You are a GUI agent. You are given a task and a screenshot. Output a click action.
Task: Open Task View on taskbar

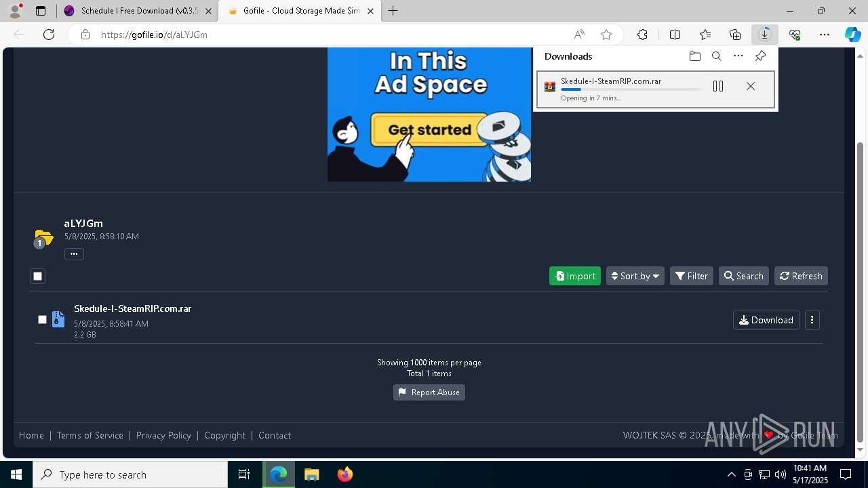click(x=244, y=474)
